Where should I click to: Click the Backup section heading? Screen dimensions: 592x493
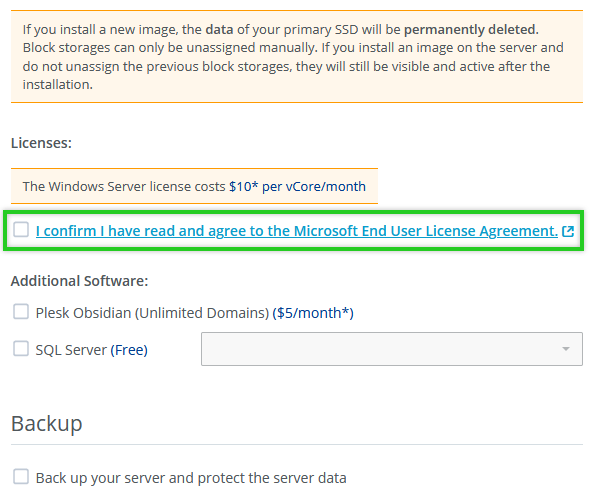coord(46,424)
